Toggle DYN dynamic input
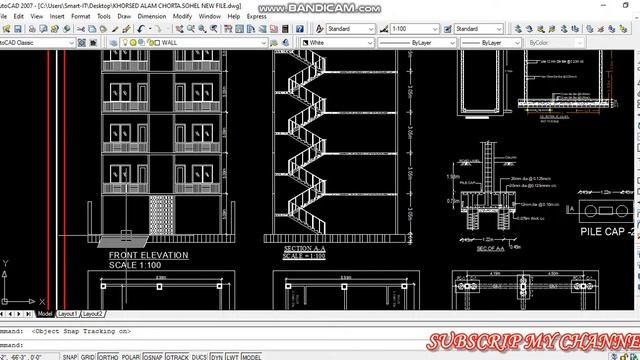This screenshot has height=360, width=640. 216,357
